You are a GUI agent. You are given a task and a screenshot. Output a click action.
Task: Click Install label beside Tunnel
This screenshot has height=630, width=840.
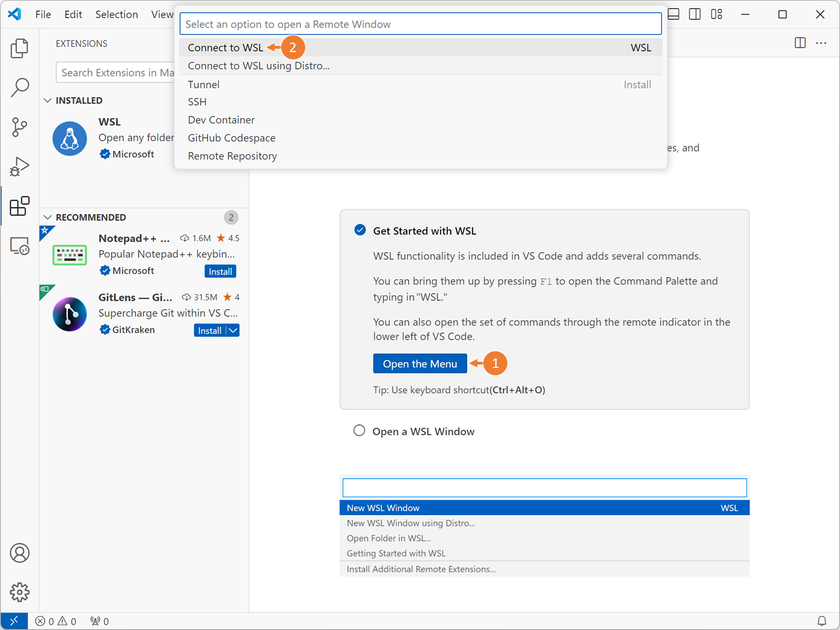tap(637, 85)
